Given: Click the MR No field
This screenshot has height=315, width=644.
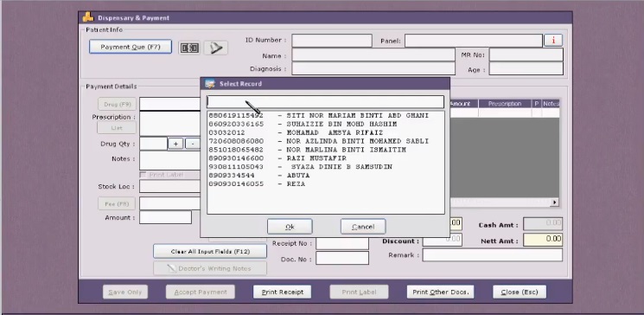Looking at the screenshot, I should click(x=526, y=55).
